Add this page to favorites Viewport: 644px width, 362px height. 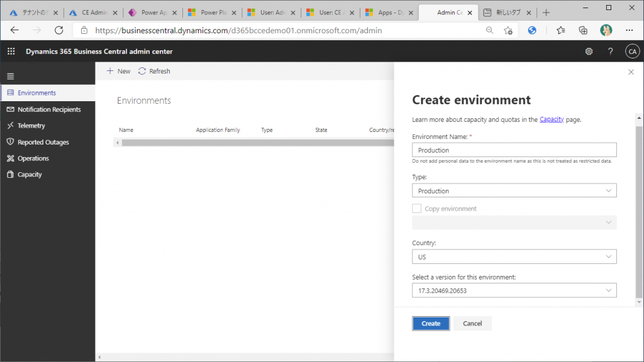click(x=508, y=30)
